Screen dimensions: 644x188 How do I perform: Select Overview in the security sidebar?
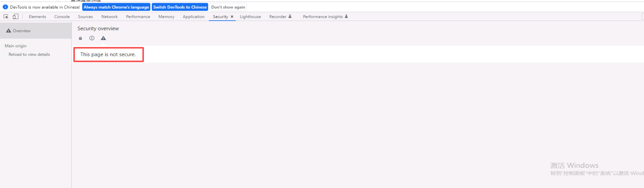36,31
